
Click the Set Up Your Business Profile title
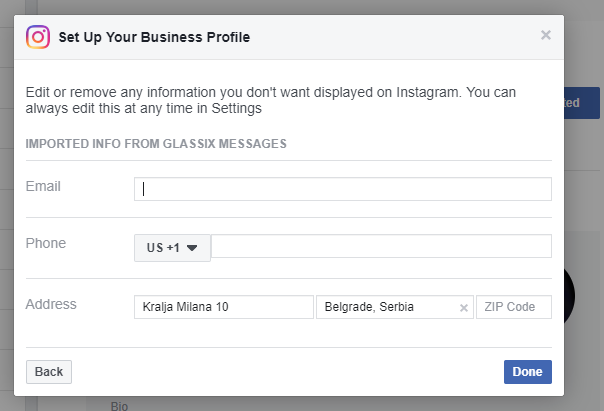154,38
